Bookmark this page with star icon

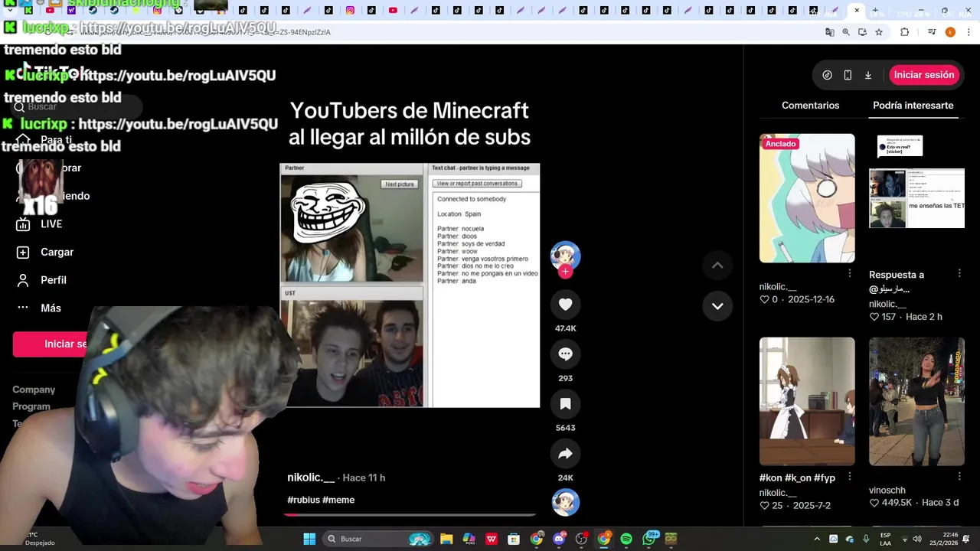tap(879, 32)
